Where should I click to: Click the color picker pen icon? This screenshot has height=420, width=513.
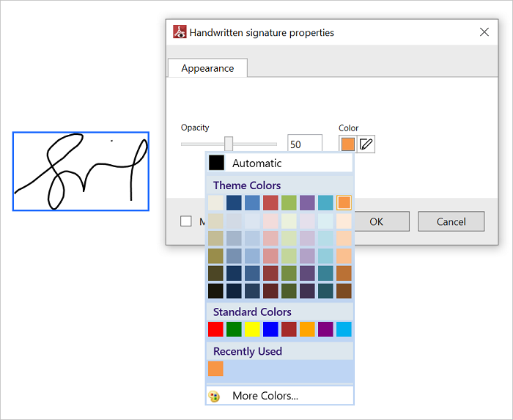tap(366, 144)
